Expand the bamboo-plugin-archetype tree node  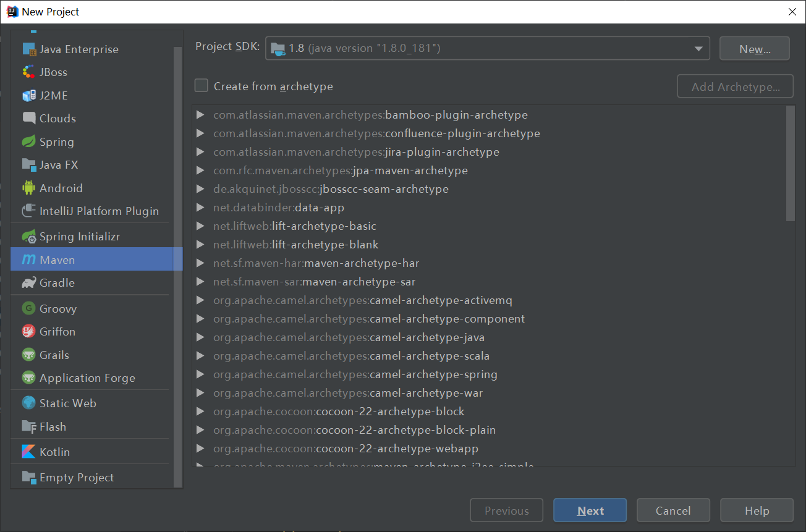point(200,115)
